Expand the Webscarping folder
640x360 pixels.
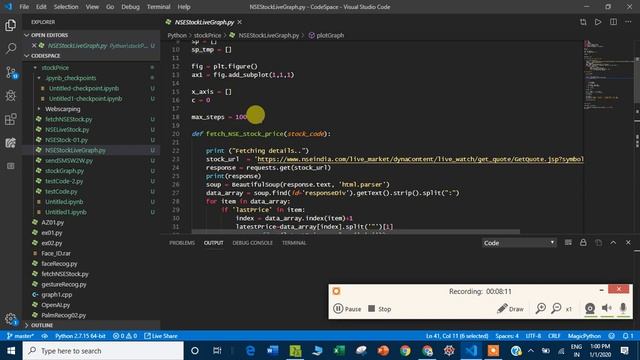[x=62, y=109]
